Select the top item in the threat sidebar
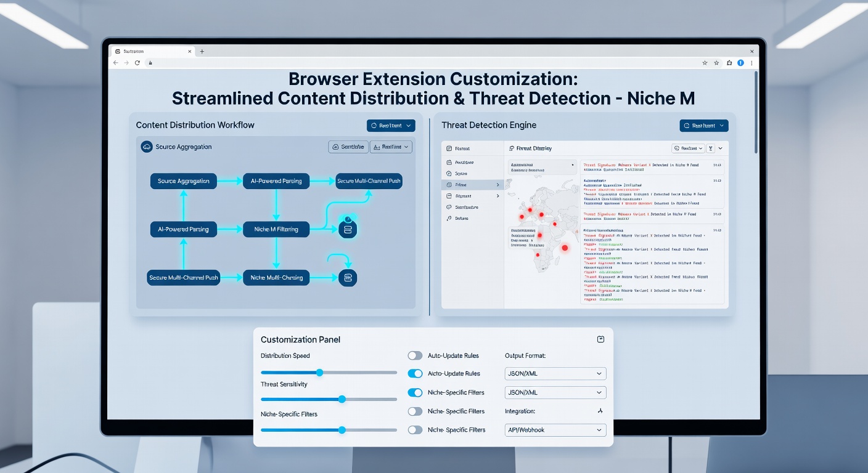The height and width of the screenshot is (473, 868). pyautogui.click(x=473, y=148)
